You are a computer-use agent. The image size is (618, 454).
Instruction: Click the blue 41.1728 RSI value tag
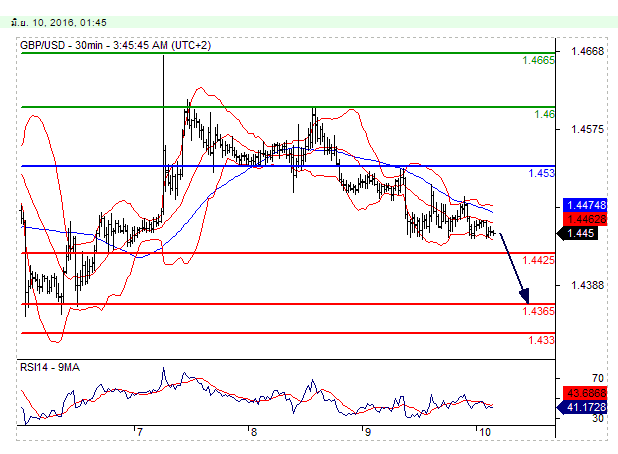tap(583, 407)
